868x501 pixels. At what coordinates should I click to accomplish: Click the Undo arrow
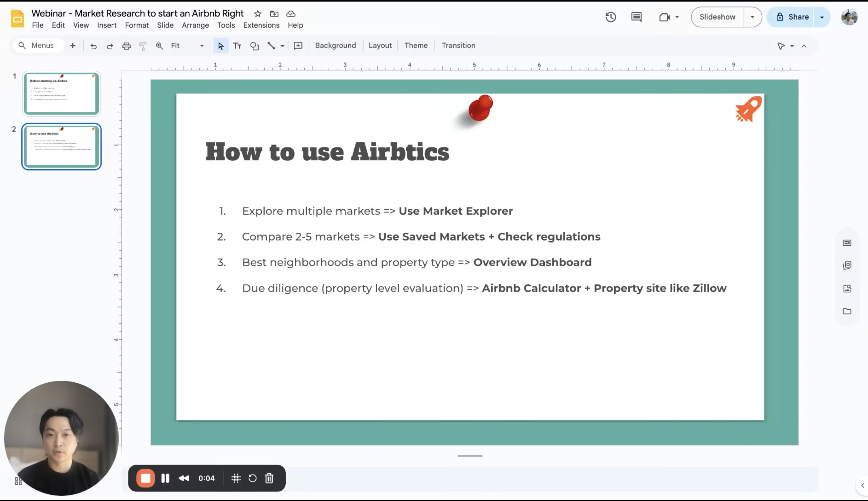click(x=94, y=46)
